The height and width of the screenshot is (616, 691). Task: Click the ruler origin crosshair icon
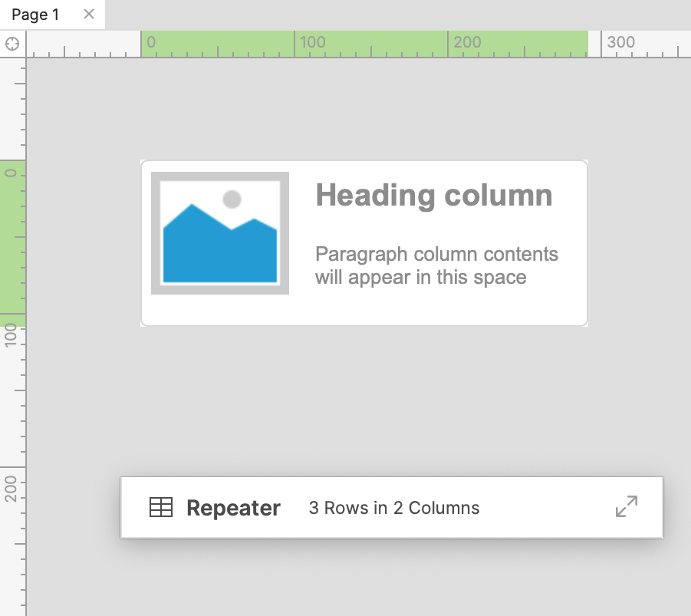[x=12, y=44]
